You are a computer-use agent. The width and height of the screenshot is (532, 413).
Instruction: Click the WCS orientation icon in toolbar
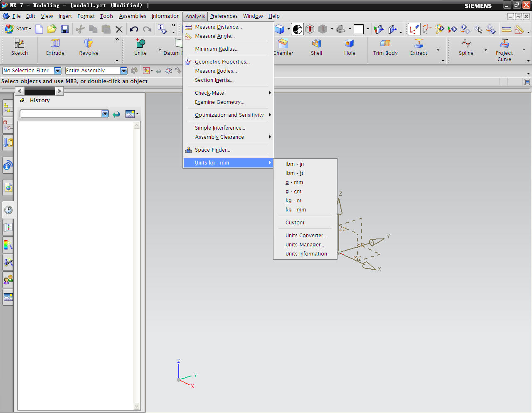coord(427,29)
